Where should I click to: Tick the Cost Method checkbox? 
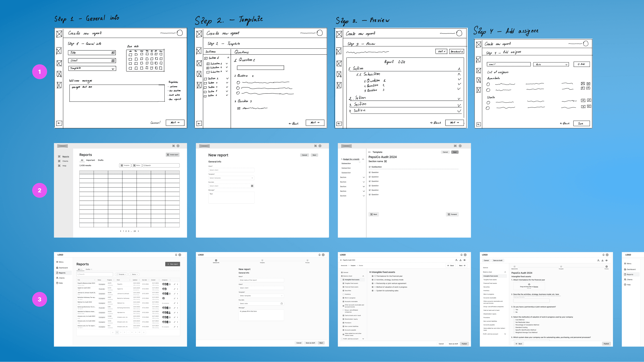[x=514, y=320]
